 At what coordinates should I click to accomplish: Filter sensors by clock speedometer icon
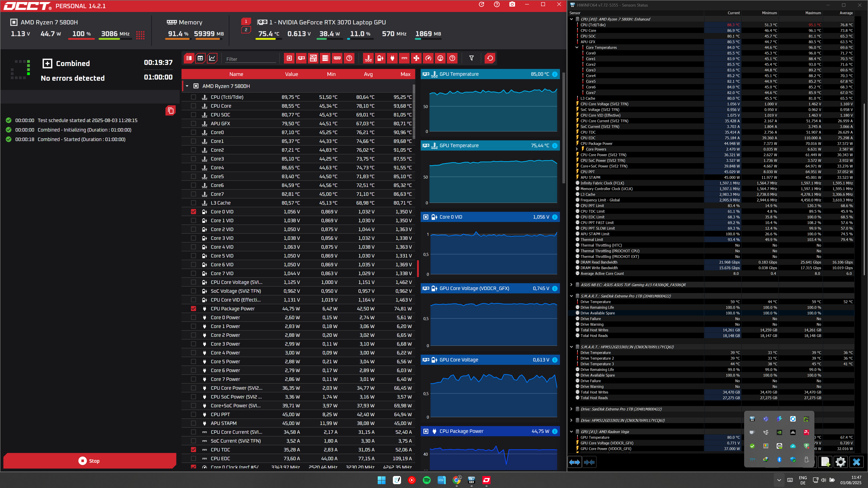point(428,58)
